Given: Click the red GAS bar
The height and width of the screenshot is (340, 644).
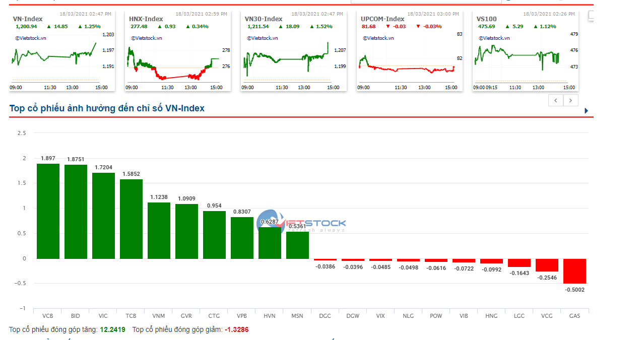Looking at the screenshot, I should click(x=574, y=271).
